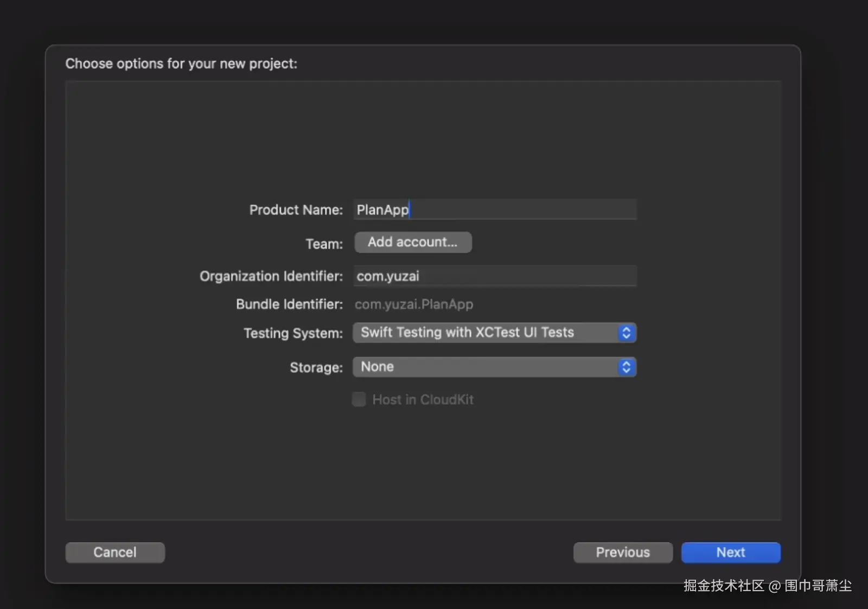This screenshot has width=868, height=609.
Task: Click the blue arrows on Storage popup
Action: (626, 367)
